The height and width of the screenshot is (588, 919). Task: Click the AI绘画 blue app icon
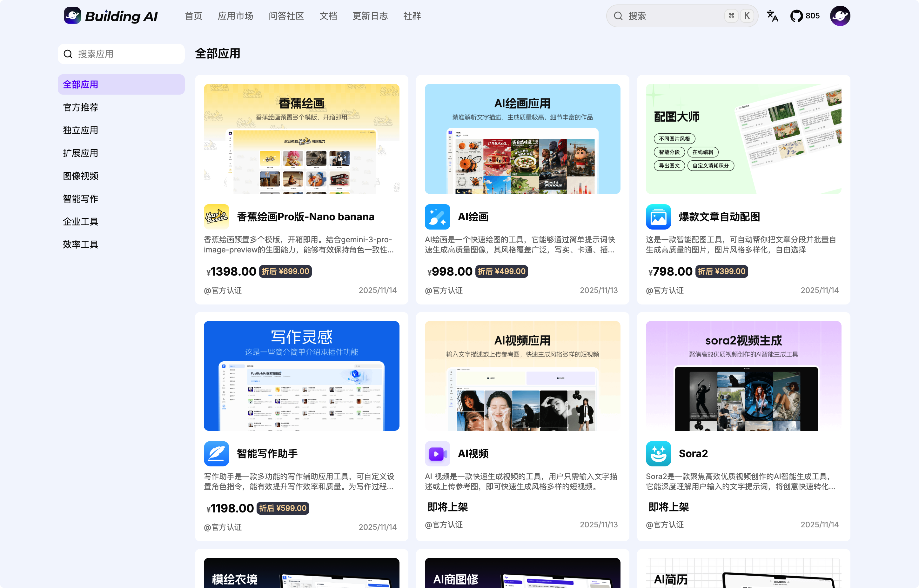[x=438, y=217]
